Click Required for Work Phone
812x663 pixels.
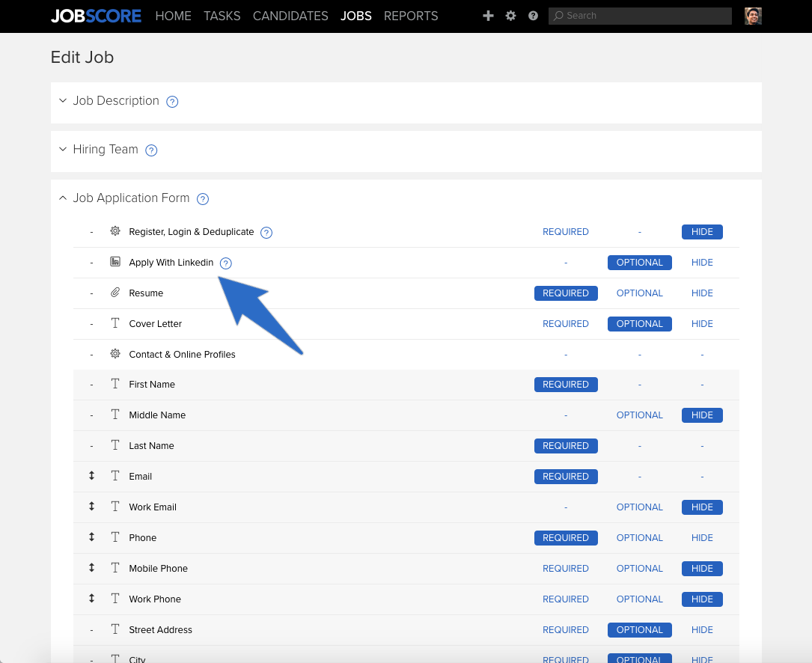tap(566, 599)
